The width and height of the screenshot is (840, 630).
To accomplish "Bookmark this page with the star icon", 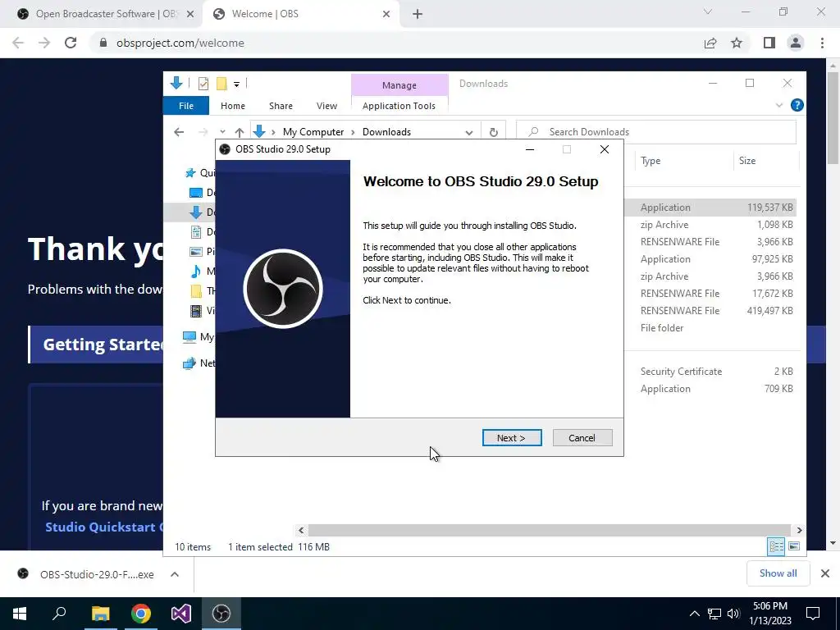I will (x=737, y=43).
